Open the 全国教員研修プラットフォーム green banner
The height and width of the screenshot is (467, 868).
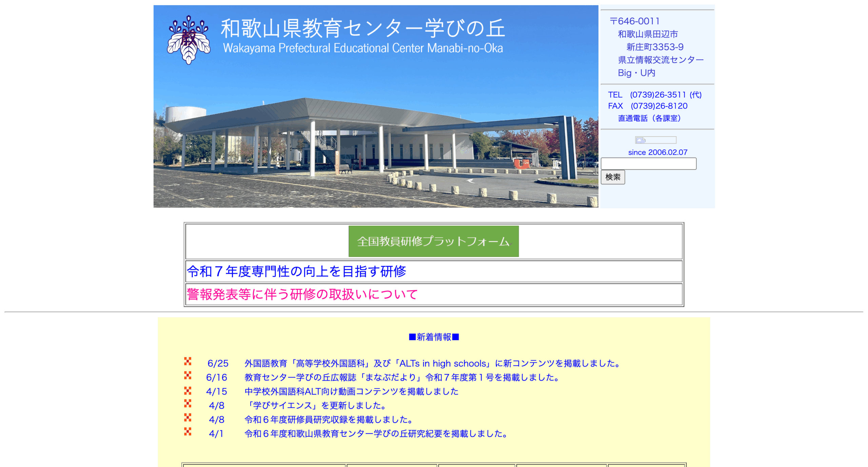pos(433,241)
